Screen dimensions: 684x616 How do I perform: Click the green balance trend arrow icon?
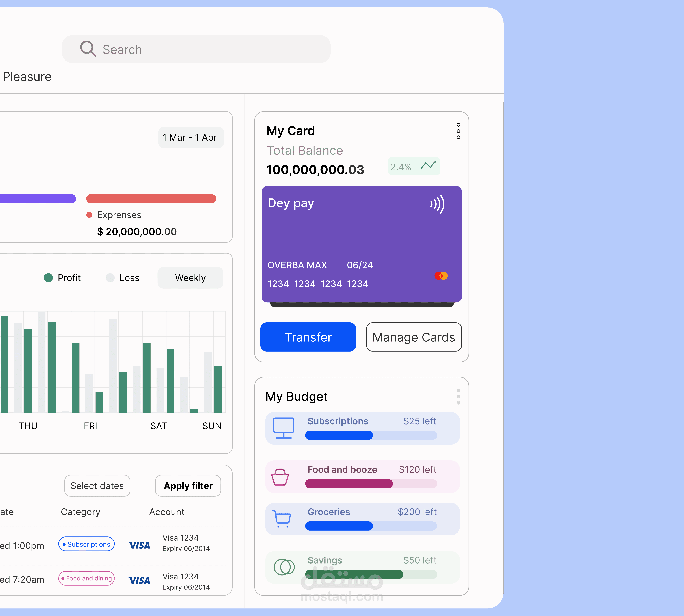(x=428, y=165)
